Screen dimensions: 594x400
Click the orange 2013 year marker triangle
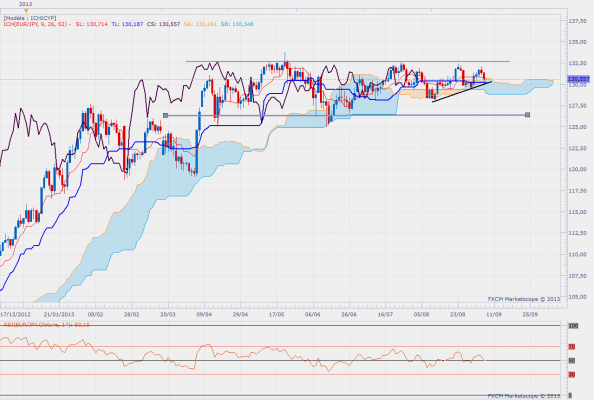26,11
